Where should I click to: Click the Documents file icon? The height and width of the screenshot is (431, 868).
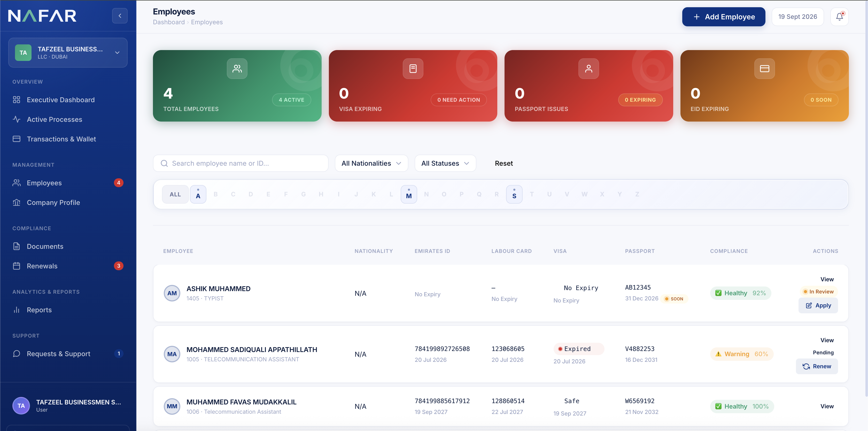pos(17,246)
